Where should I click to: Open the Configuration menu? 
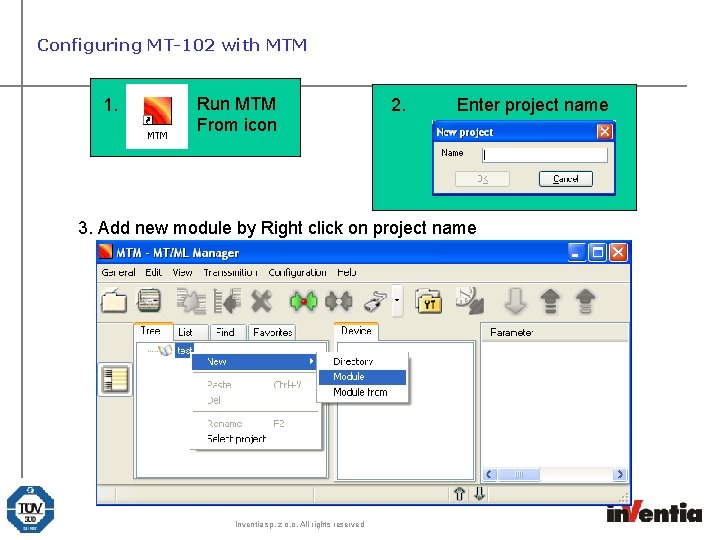[x=297, y=272]
